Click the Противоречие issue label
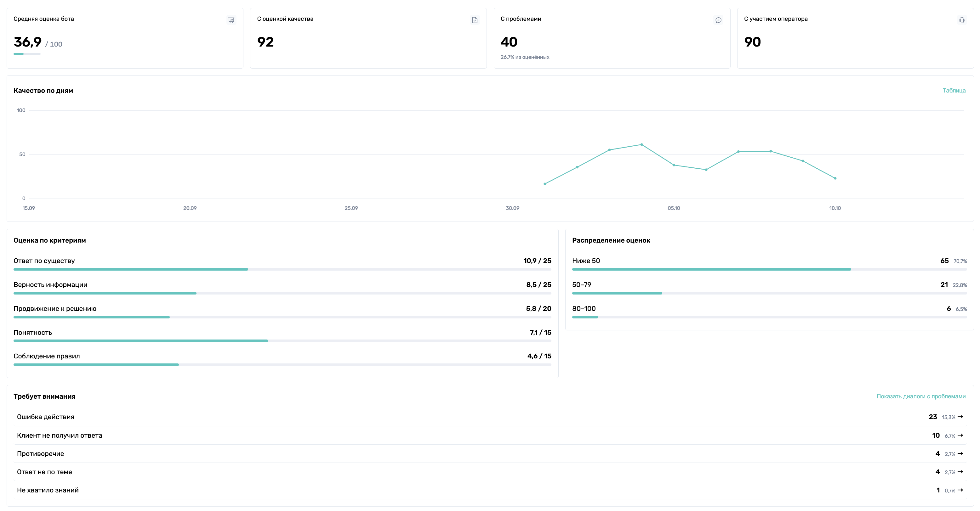This screenshot has width=980, height=511. coord(40,454)
